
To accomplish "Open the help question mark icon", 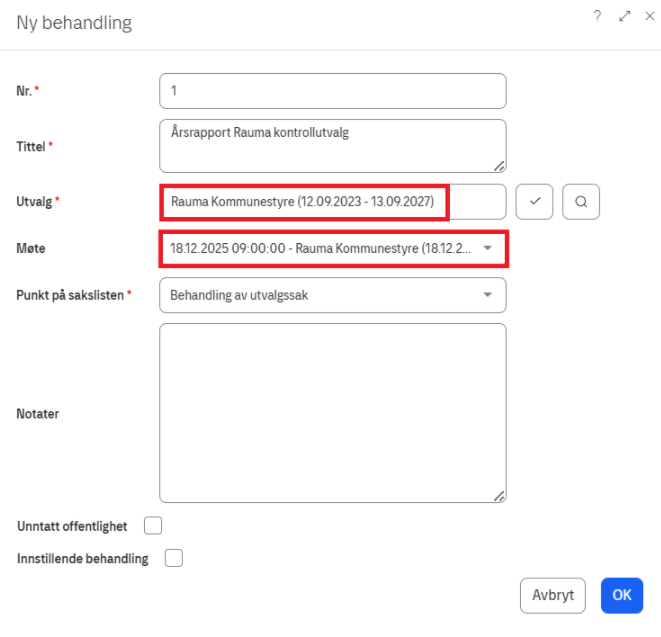I will point(597,18).
